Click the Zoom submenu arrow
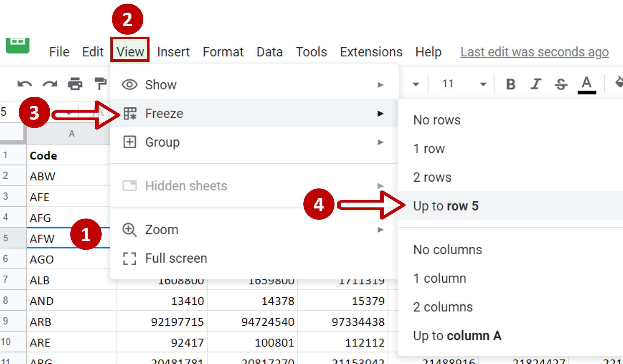 pyautogui.click(x=380, y=230)
